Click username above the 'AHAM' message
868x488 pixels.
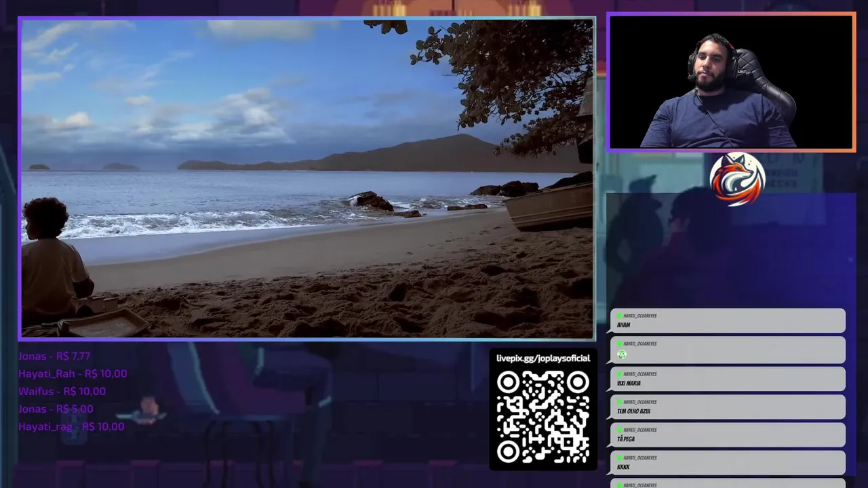click(x=640, y=316)
